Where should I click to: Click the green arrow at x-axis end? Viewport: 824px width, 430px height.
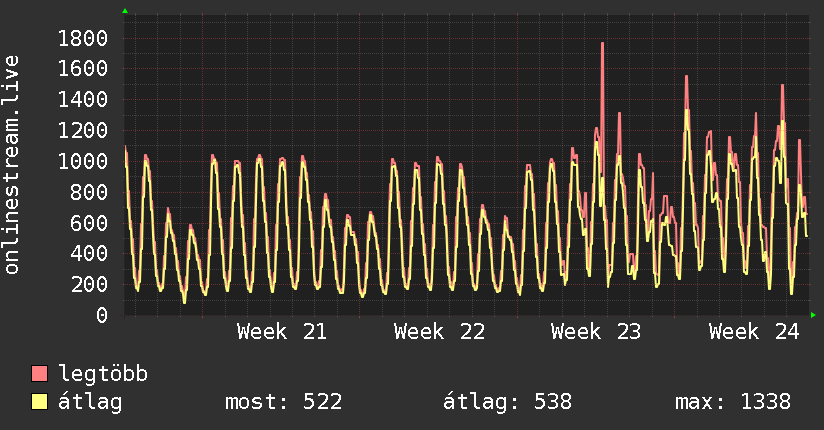[813, 315]
